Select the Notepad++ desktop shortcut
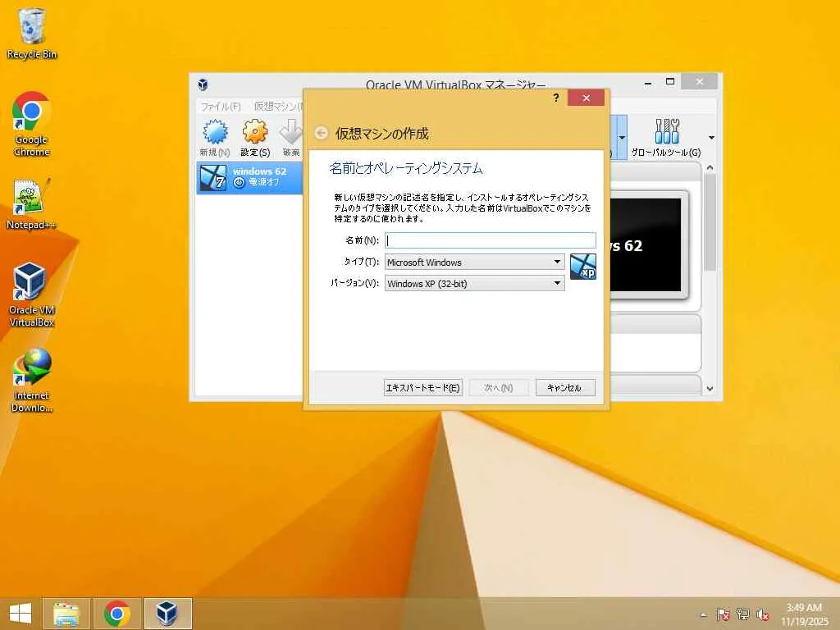This screenshot has height=630, width=840. pyautogui.click(x=32, y=204)
